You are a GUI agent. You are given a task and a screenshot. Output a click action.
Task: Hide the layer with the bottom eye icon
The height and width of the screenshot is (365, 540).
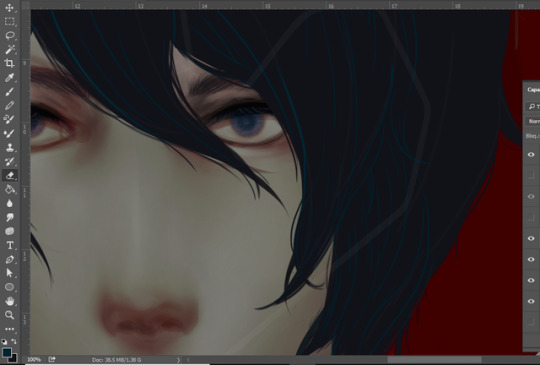531,301
